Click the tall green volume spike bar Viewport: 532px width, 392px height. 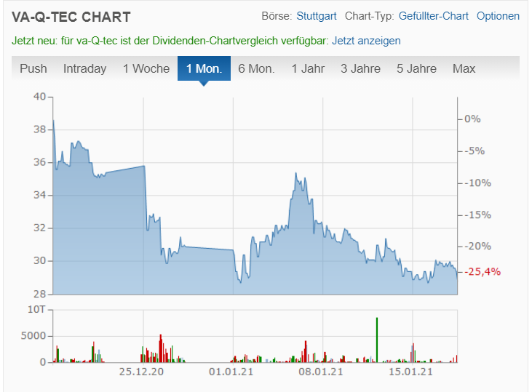tap(376, 340)
